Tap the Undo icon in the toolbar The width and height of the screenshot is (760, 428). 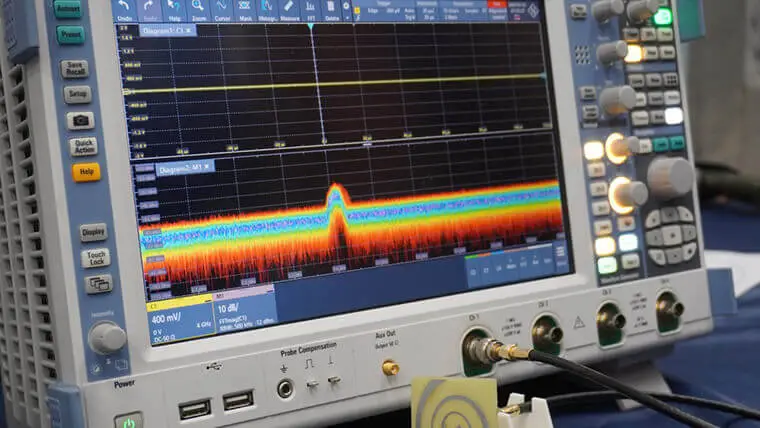coord(124,8)
